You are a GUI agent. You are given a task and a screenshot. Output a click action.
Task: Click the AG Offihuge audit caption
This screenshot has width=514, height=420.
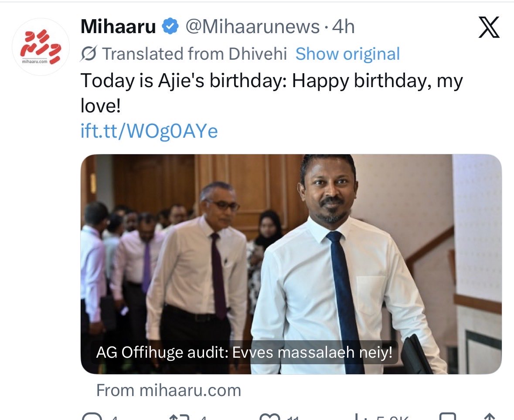(x=244, y=352)
